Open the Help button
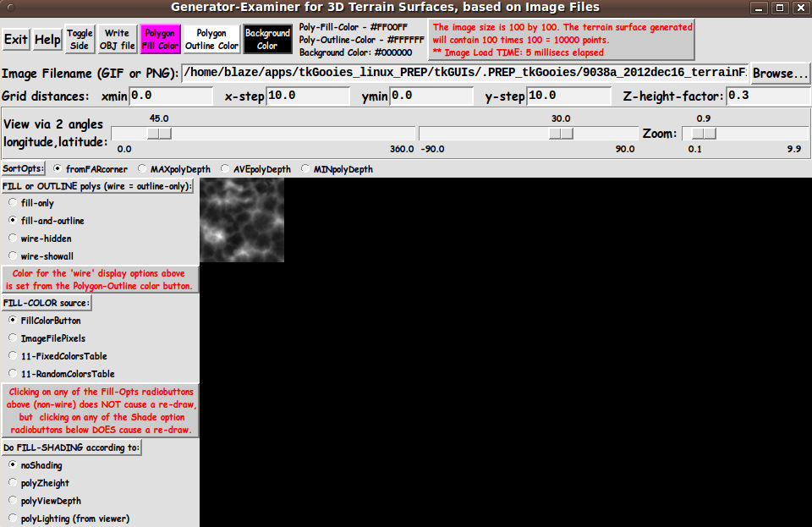 point(47,40)
